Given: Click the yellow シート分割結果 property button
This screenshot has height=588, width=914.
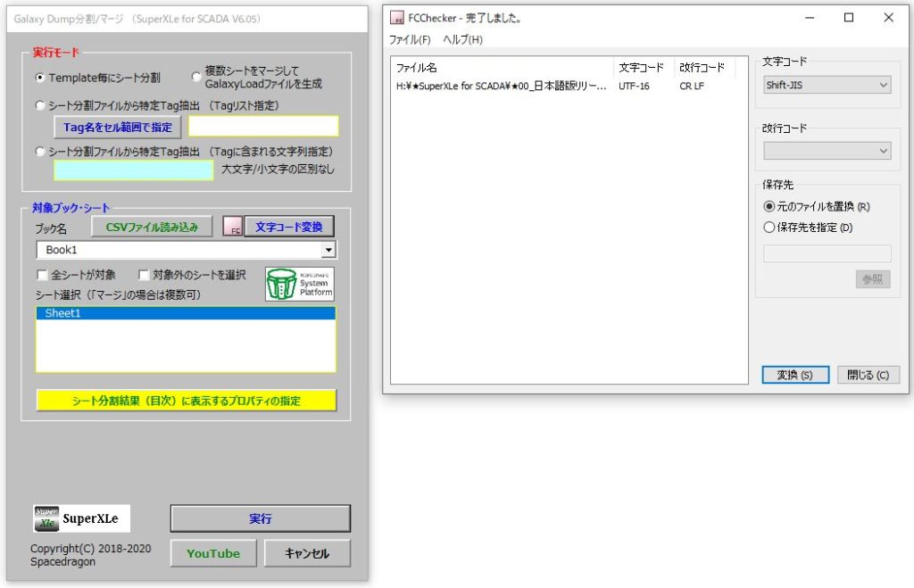Looking at the screenshot, I should (x=187, y=401).
